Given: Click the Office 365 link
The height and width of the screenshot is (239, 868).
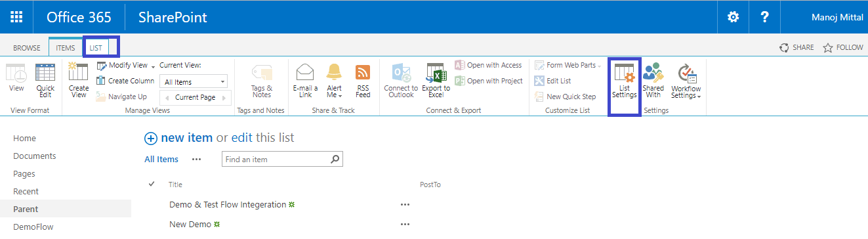Looking at the screenshot, I should (x=79, y=17).
